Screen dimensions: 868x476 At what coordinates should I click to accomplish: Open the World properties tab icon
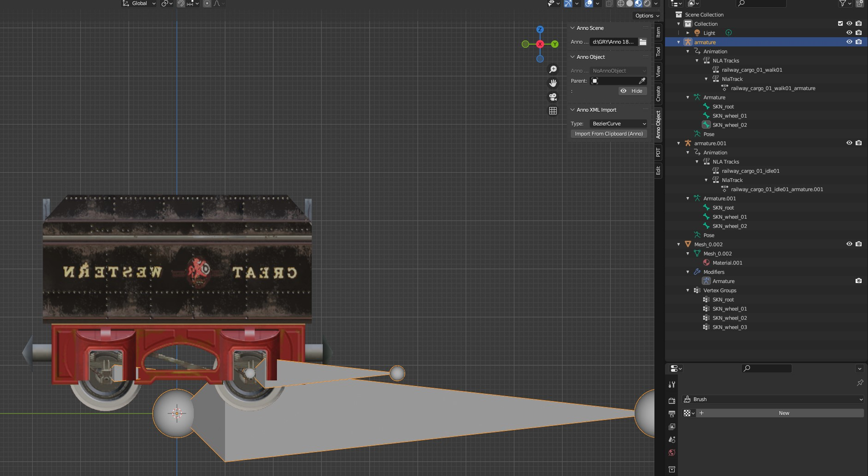pos(672,453)
